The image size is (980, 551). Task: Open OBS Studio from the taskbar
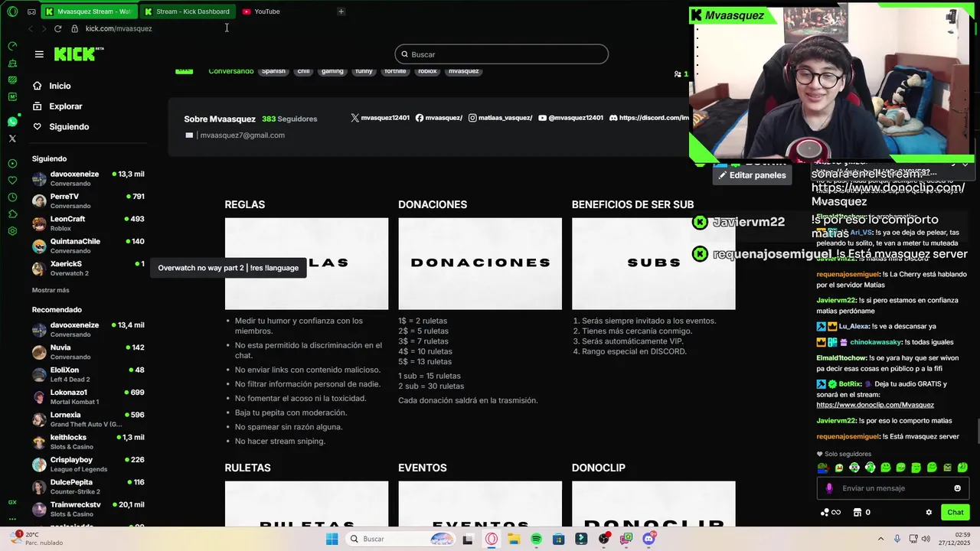tap(604, 539)
